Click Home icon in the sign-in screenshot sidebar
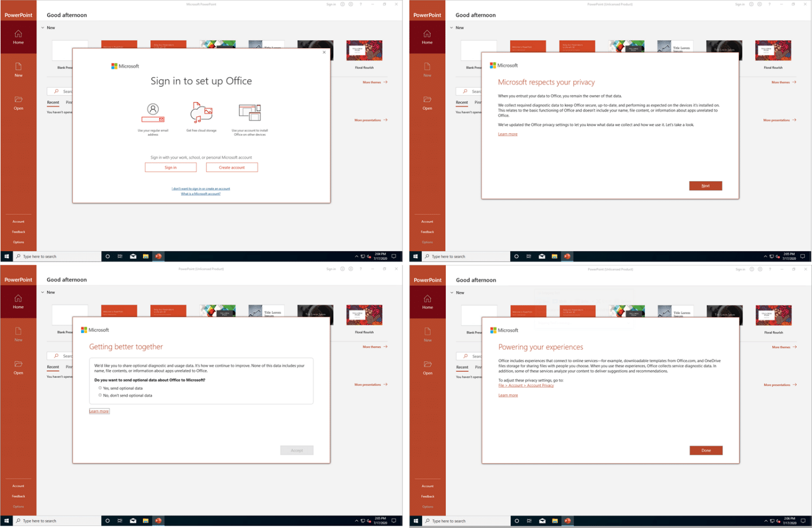This screenshot has height=528, width=812. pos(18,34)
